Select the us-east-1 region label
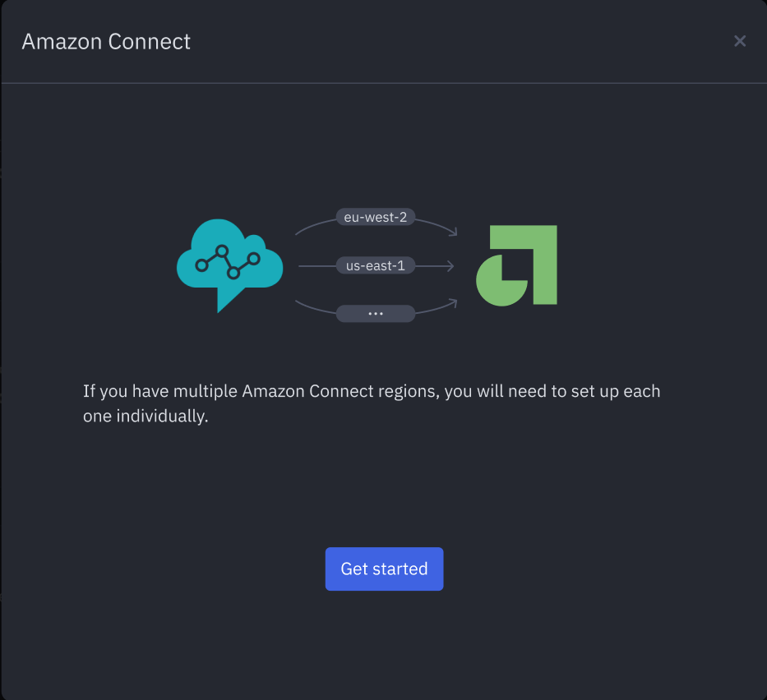Viewport: 767px width, 700px height. (x=375, y=266)
